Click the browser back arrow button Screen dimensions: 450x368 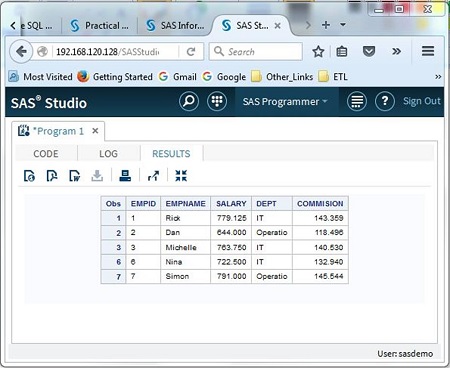click(x=21, y=52)
